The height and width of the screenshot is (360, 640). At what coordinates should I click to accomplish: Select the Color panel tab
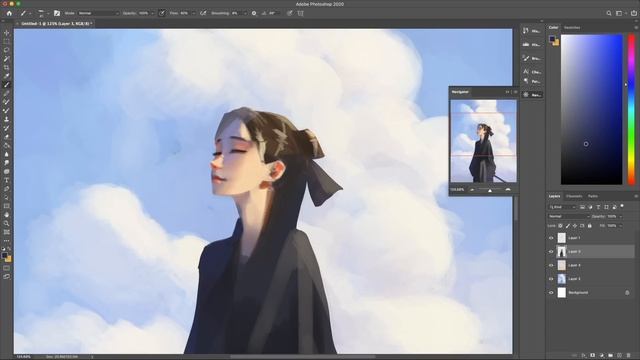pos(553,28)
